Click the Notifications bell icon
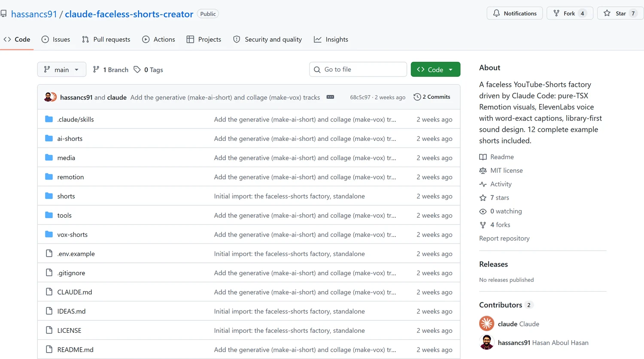The height and width of the screenshot is (359, 644). 496,13
